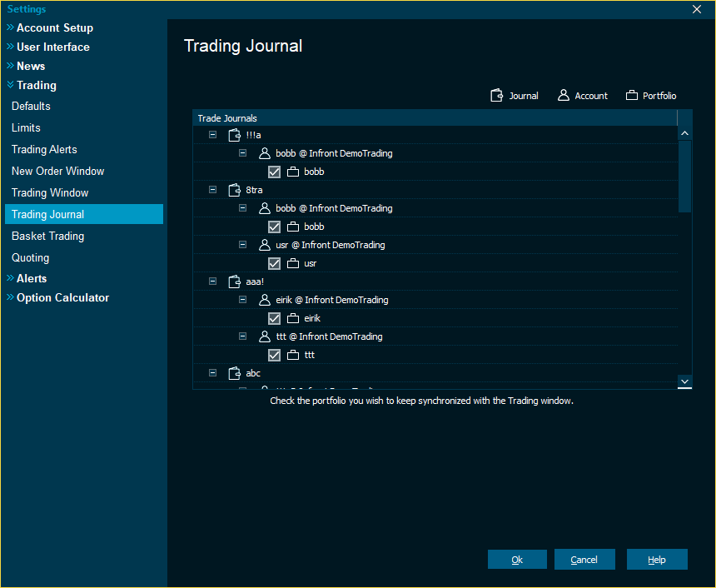The width and height of the screenshot is (716, 588).
Task: Toggle the eirik portfolio checkbox
Action: 274,318
